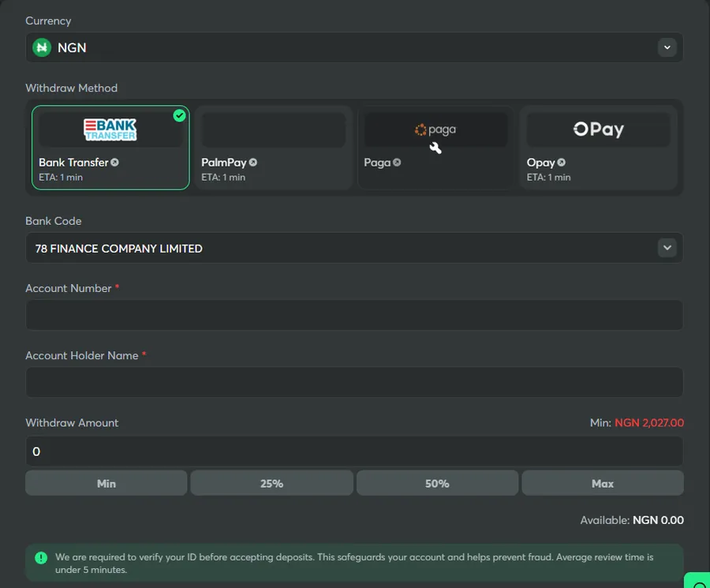Click the paga logo

[x=435, y=129]
